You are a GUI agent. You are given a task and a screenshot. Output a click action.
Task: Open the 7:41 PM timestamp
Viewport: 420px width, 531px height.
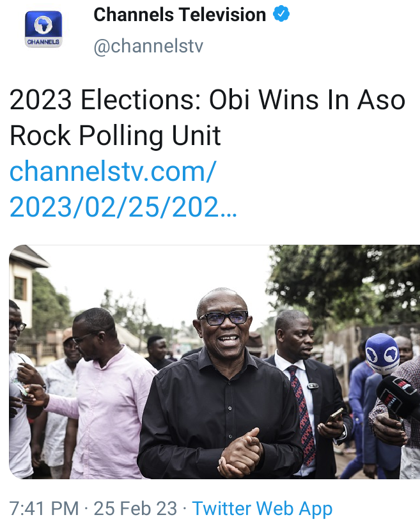pos(43,509)
